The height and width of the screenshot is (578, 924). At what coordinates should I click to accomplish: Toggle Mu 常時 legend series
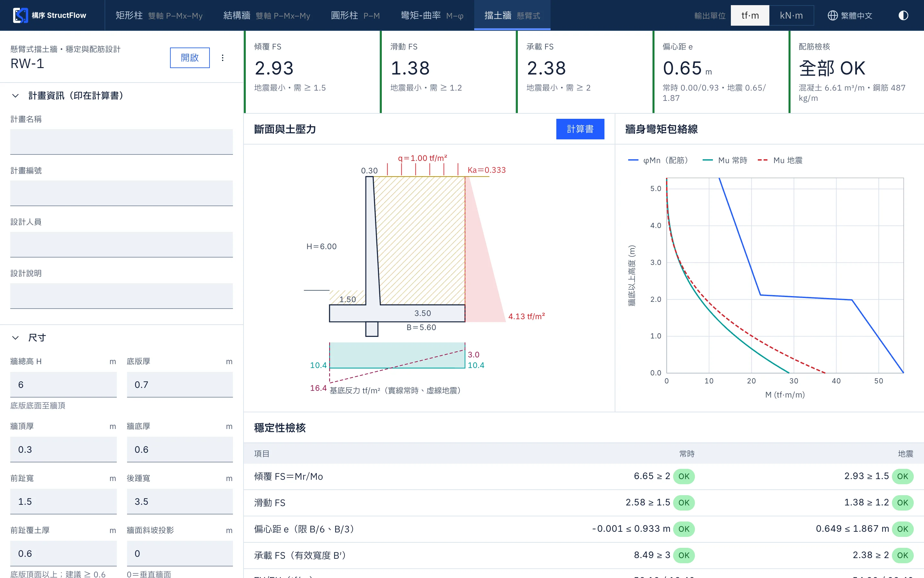point(725,160)
